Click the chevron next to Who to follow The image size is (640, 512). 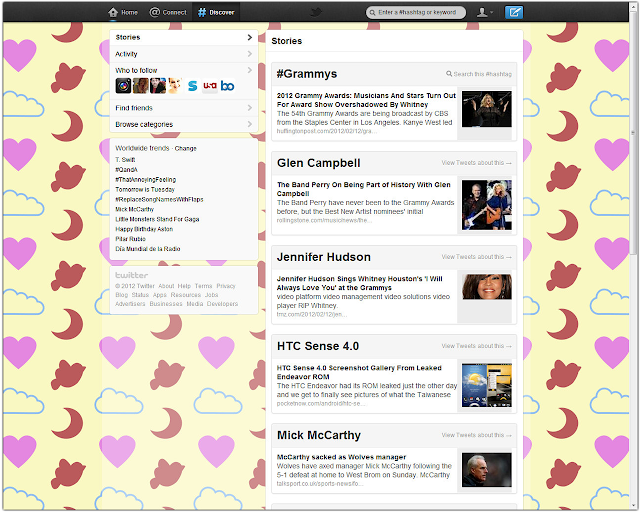click(x=250, y=70)
